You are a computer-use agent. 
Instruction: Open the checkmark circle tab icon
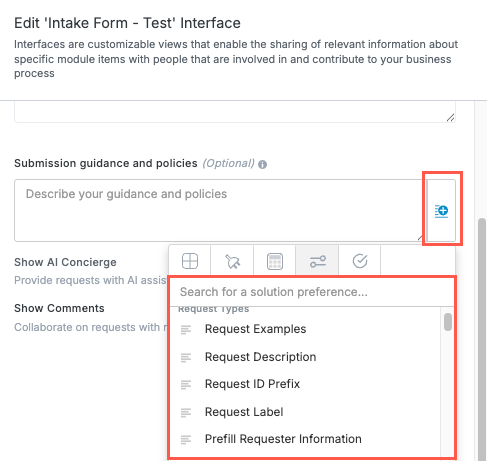(x=360, y=261)
